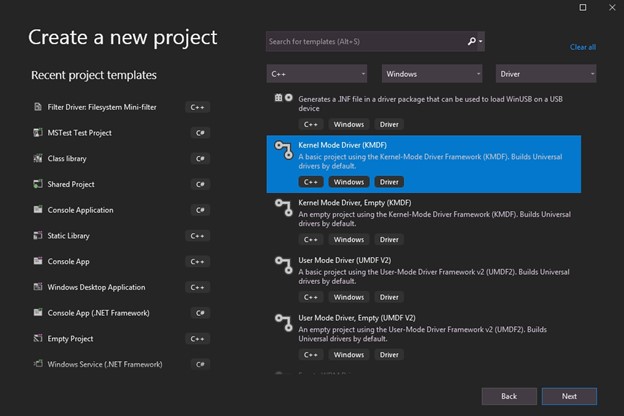Click the Console Application C# icon
The height and width of the screenshot is (416, 624).
38,209
